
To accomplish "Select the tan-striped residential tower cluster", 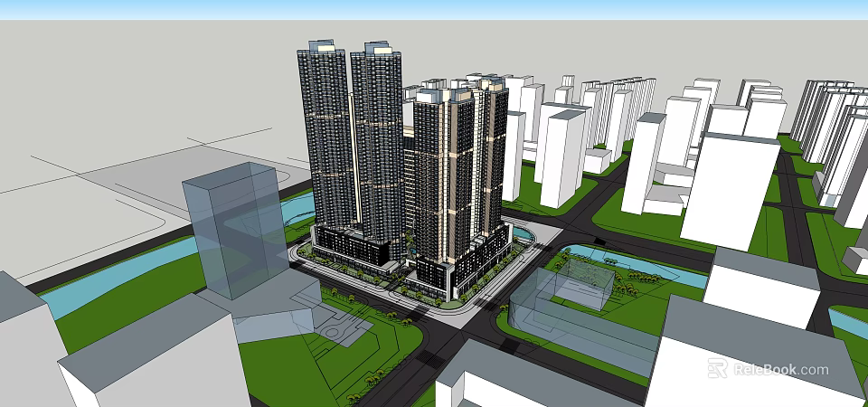I will coord(459,169).
